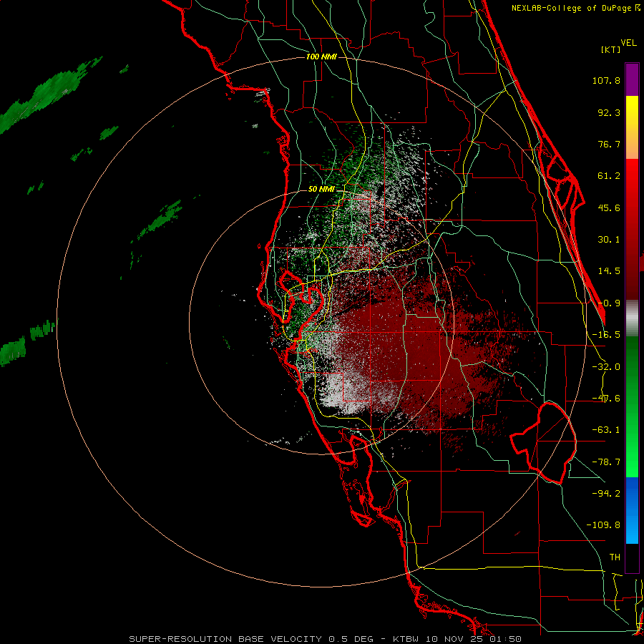Click the 14.5 legend value
This screenshot has height=644, width=644.
click(x=609, y=271)
